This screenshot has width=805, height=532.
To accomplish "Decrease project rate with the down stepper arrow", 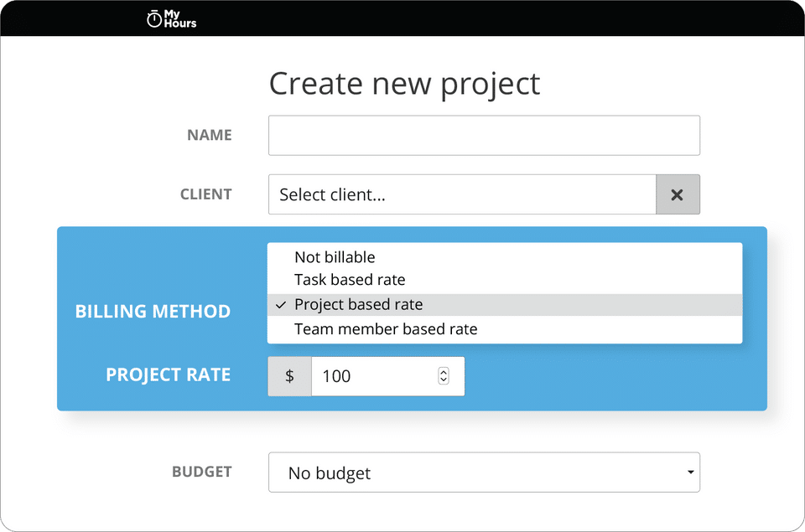I will [x=444, y=381].
